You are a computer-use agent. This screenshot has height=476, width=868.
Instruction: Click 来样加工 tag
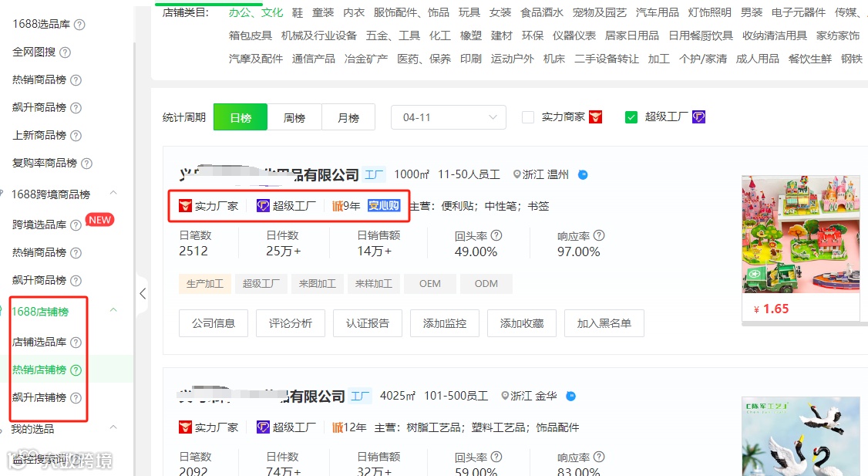pos(374,284)
